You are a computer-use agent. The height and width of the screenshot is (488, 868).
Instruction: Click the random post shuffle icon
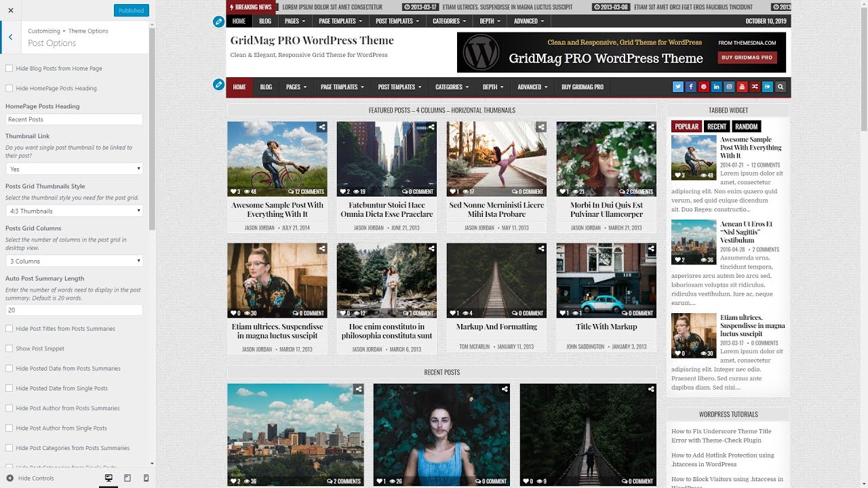pos(755,87)
